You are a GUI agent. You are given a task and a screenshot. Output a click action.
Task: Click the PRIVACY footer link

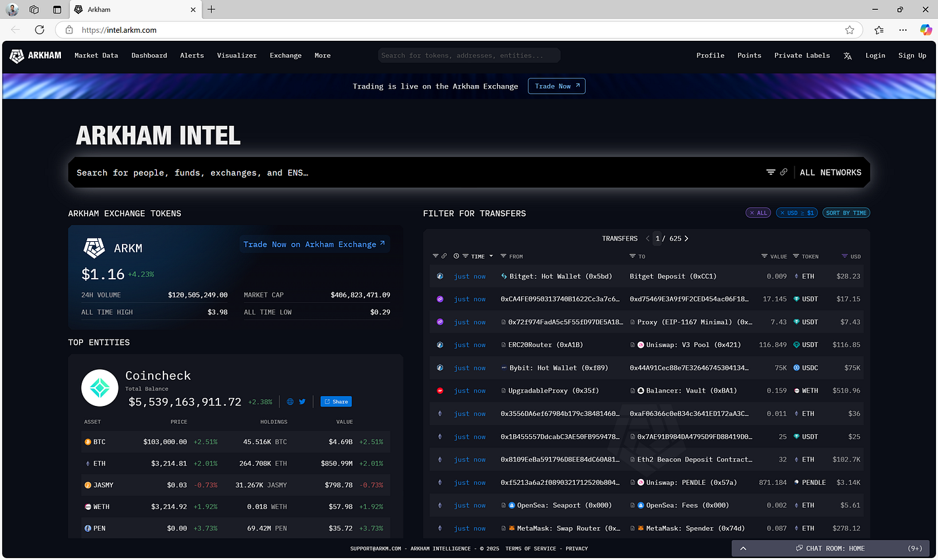576,549
